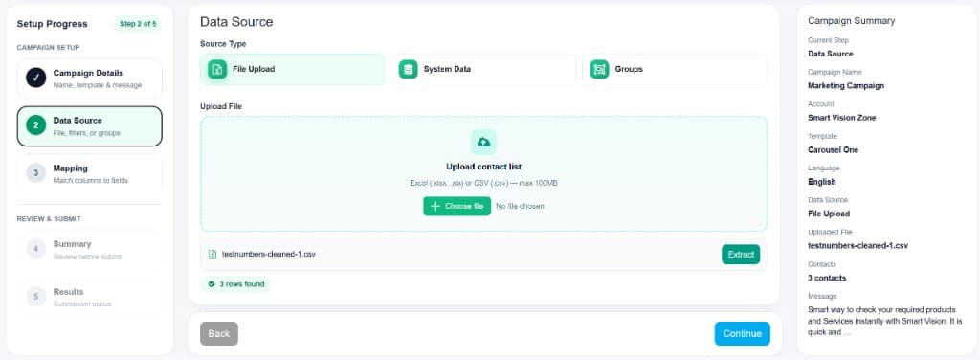Click the Upload contact list heading
This screenshot has height=360, width=980.
(x=483, y=167)
